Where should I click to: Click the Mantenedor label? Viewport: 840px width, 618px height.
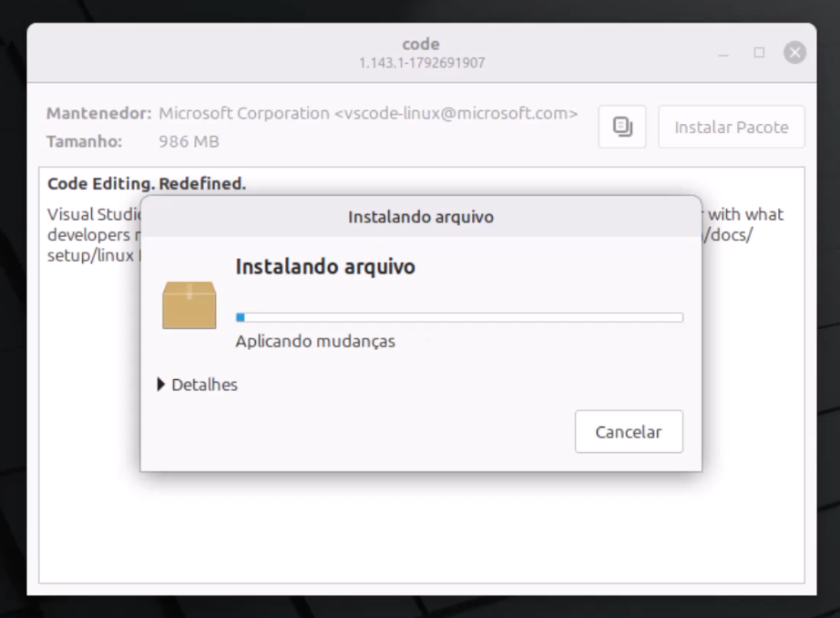[99, 113]
